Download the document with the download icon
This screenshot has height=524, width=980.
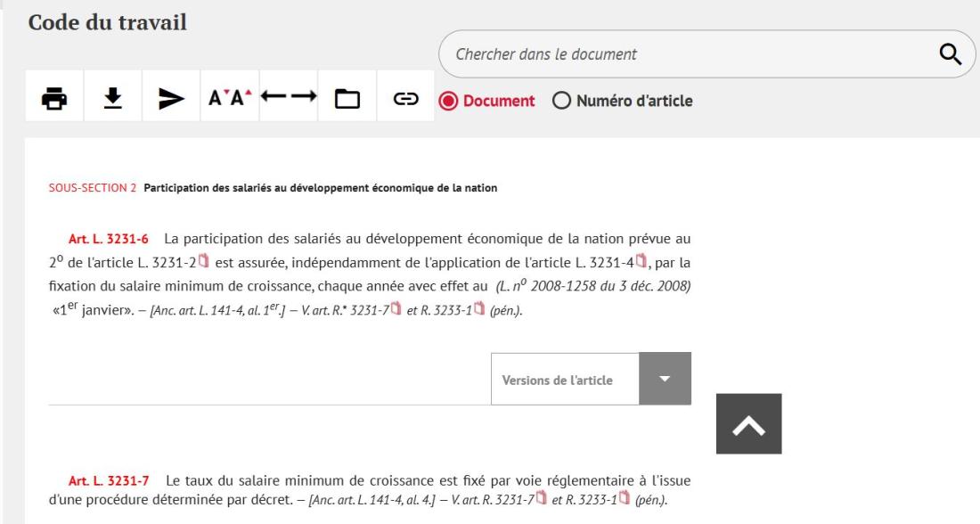pyautogui.click(x=113, y=97)
